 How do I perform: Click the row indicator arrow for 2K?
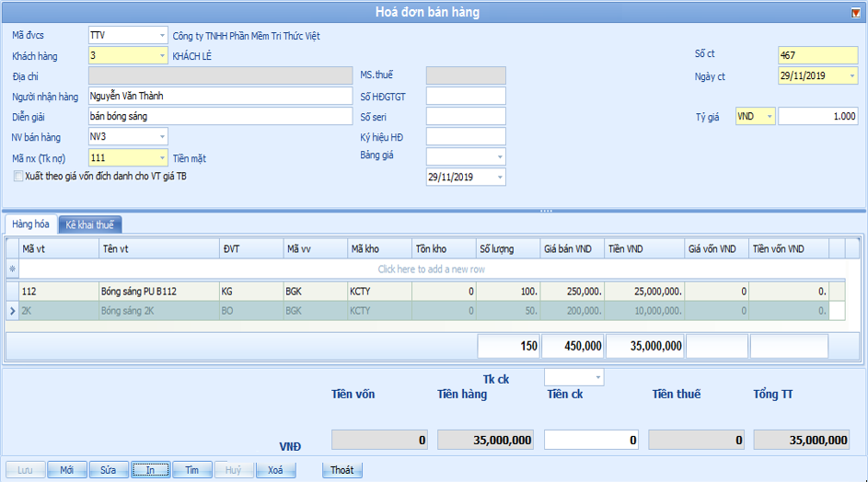(x=12, y=311)
